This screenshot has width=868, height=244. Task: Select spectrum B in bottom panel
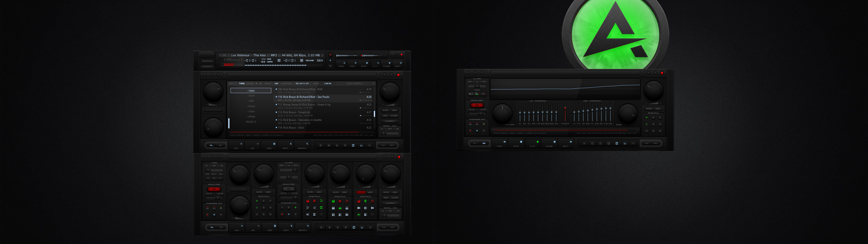click(264, 201)
